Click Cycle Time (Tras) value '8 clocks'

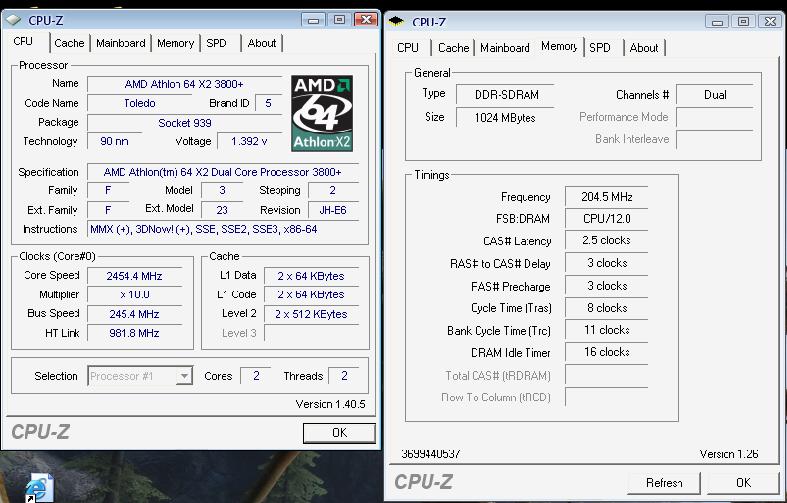point(606,308)
